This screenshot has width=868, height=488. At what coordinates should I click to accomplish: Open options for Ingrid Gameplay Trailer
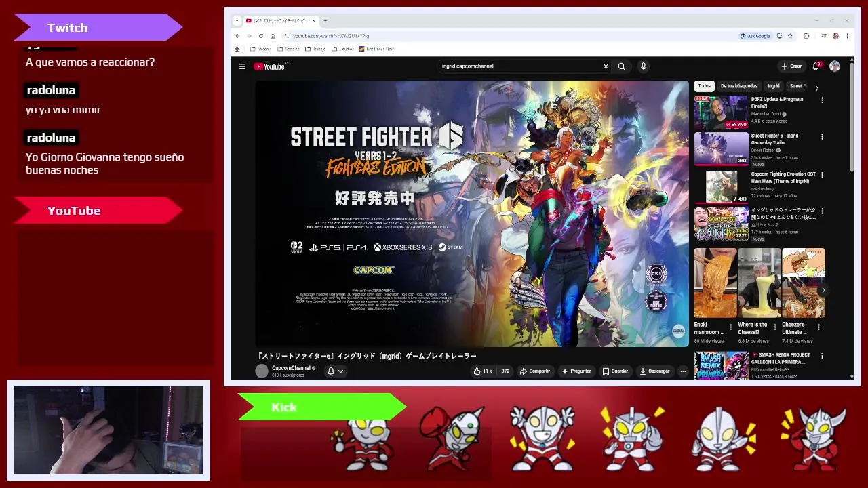822,136
